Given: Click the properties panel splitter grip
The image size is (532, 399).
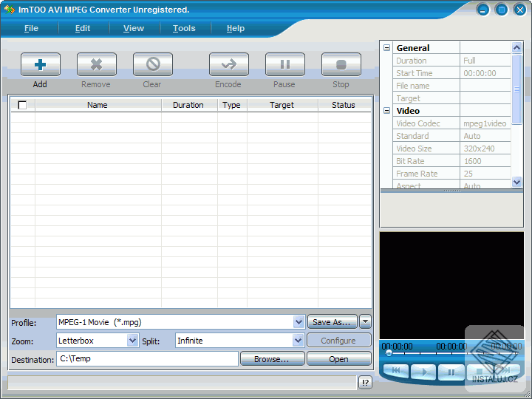Looking at the screenshot, I should tap(452, 191).
